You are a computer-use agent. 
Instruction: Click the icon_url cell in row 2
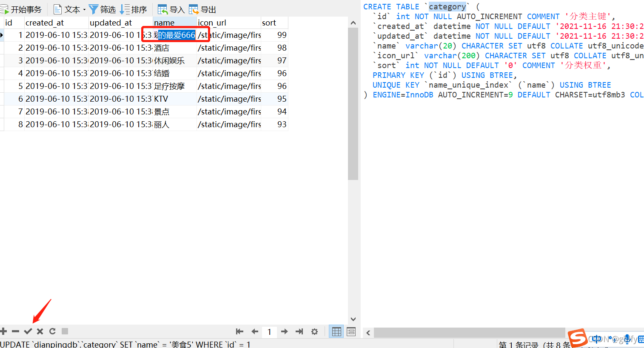click(229, 48)
